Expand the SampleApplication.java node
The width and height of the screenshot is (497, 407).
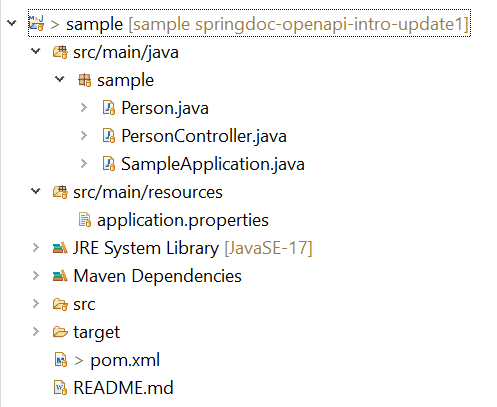84,163
